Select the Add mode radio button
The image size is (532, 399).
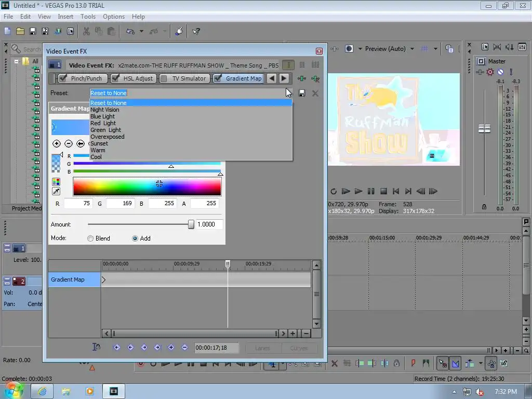(135, 238)
